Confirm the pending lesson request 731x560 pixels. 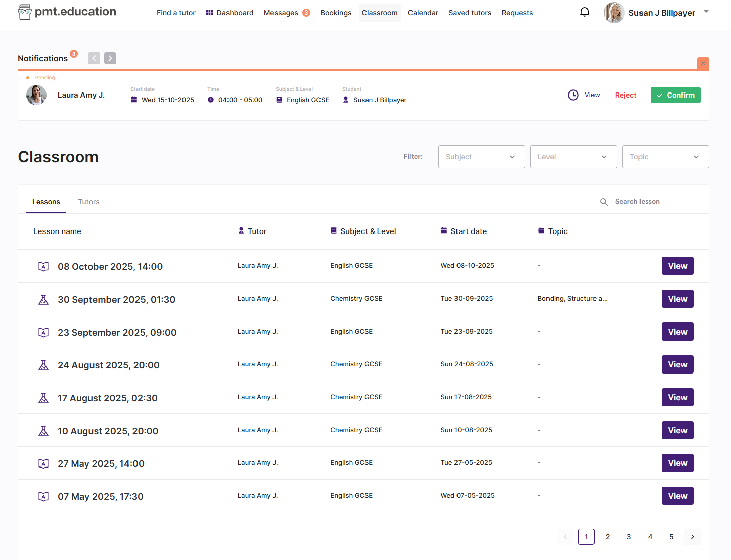pyautogui.click(x=675, y=95)
